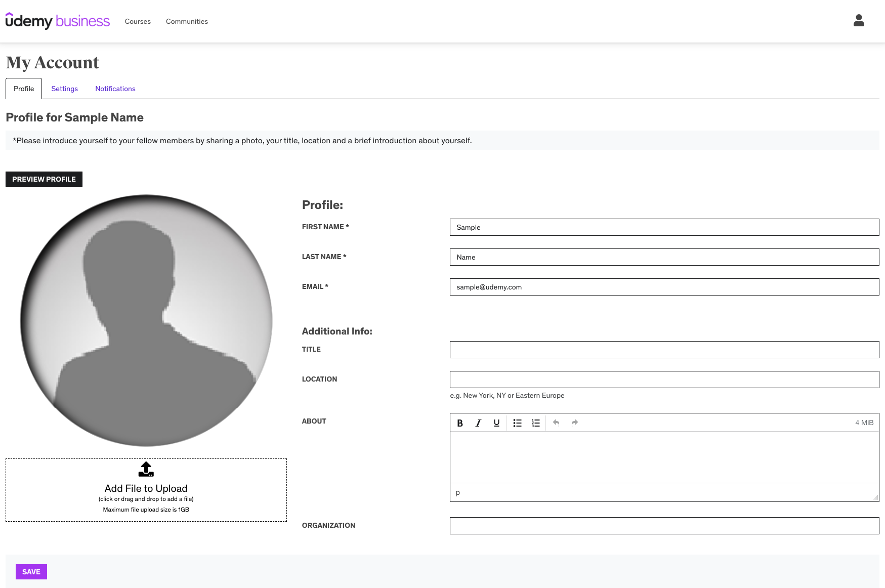Switch to the Notifications tab
The width and height of the screenshot is (885, 588).
(x=115, y=89)
